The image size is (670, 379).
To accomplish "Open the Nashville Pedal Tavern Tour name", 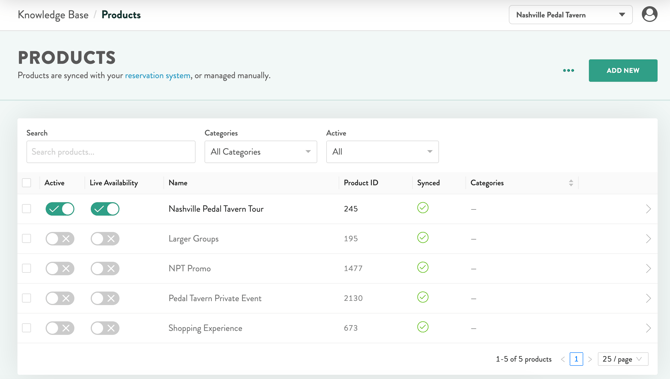I will 216,209.
